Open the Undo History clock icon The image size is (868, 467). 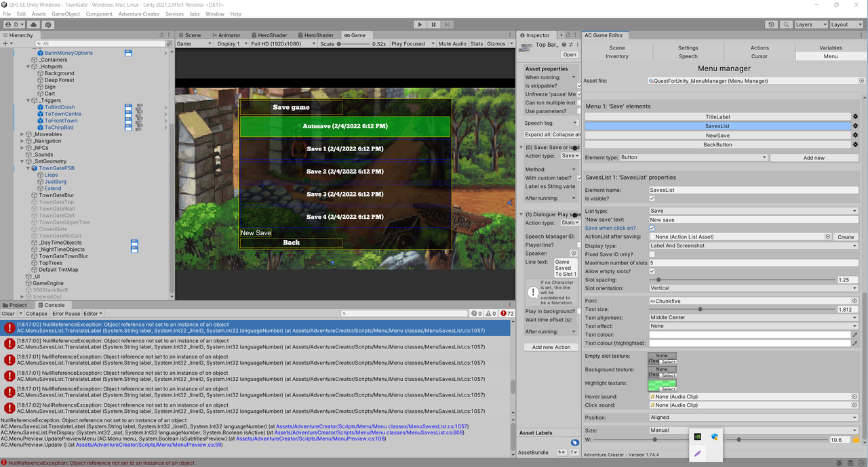click(x=772, y=24)
